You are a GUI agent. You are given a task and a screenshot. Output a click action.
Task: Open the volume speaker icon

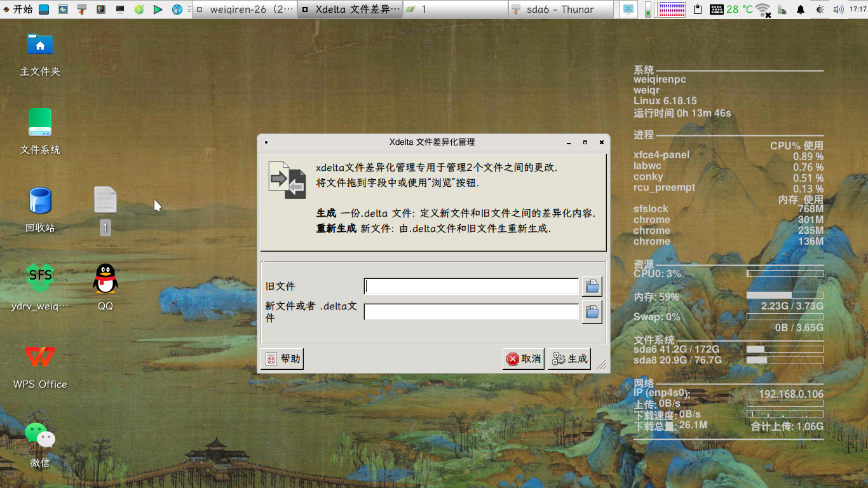[839, 10]
